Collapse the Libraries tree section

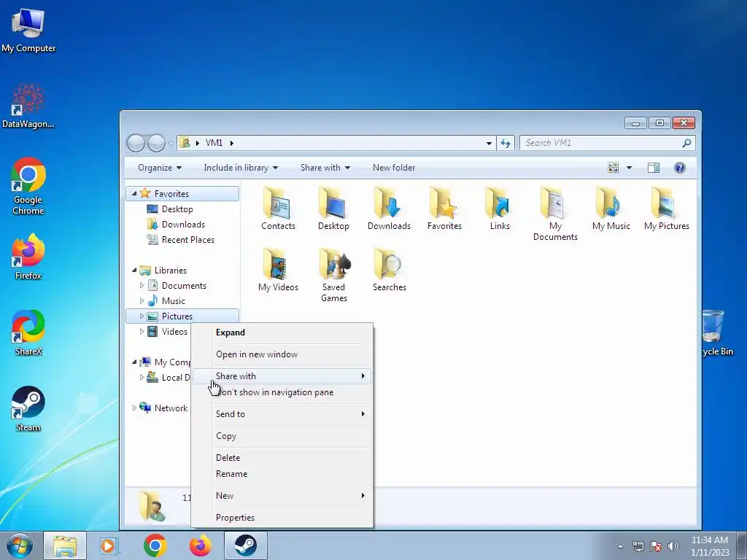[134, 270]
